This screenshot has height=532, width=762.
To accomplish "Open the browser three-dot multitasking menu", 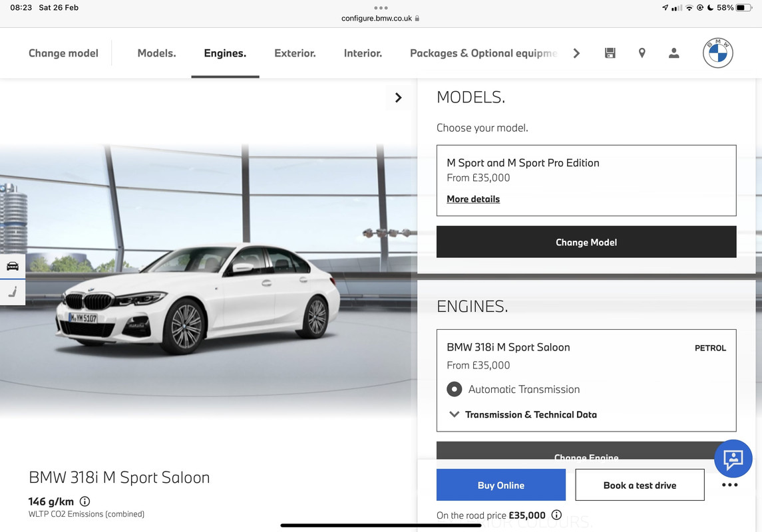I will [381, 8].
